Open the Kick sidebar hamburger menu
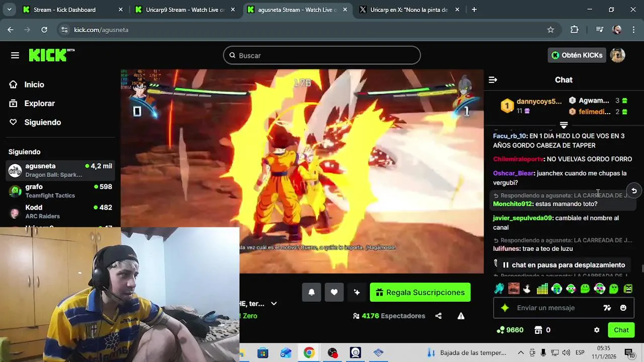 tap(15, 55)
